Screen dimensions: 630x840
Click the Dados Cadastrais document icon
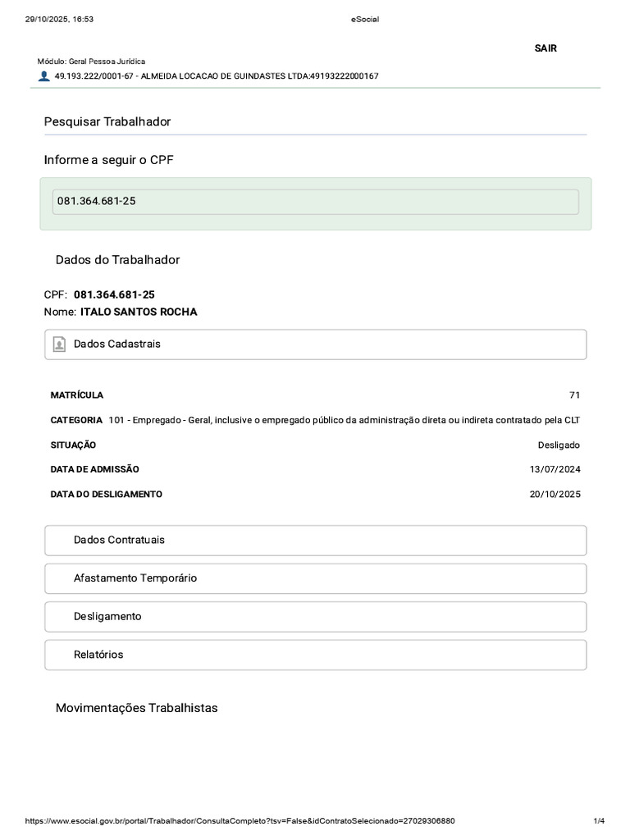pyautogui.click(x=59, y=344)
